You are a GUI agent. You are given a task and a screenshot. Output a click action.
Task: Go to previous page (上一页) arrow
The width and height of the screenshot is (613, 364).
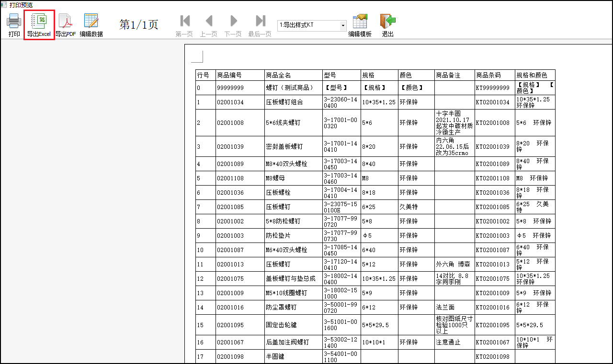(209, 21)
